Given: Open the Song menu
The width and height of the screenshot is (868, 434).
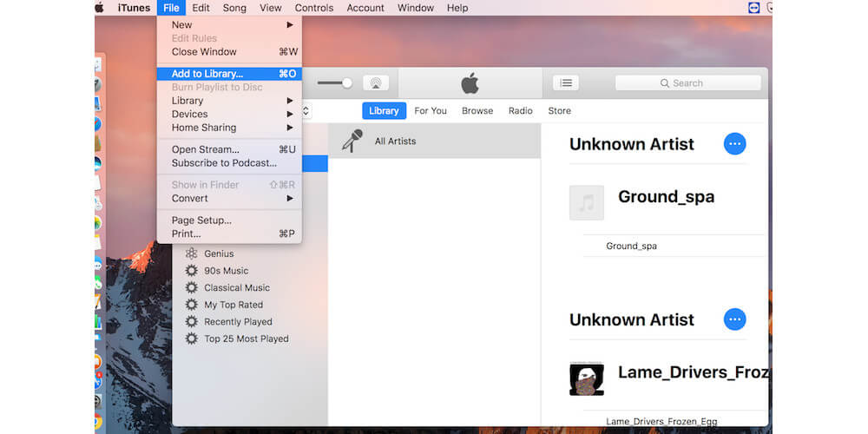Looking at the screenshot, I should (234, 8).
